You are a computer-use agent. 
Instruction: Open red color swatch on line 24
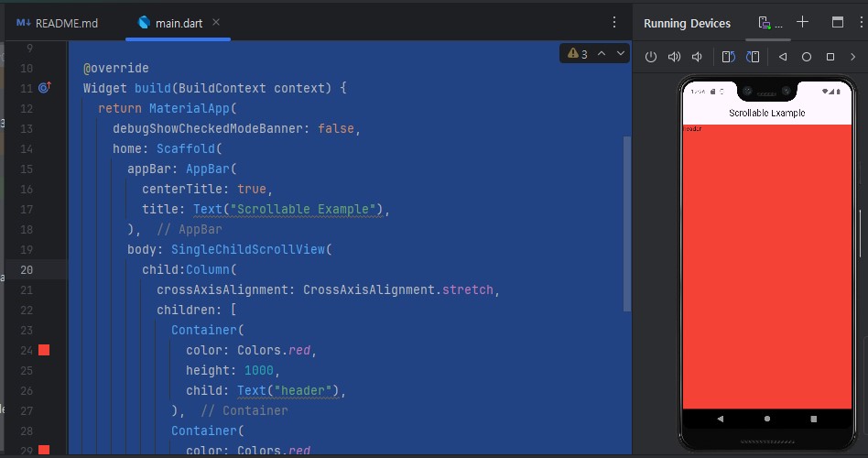tap(44, 350)
